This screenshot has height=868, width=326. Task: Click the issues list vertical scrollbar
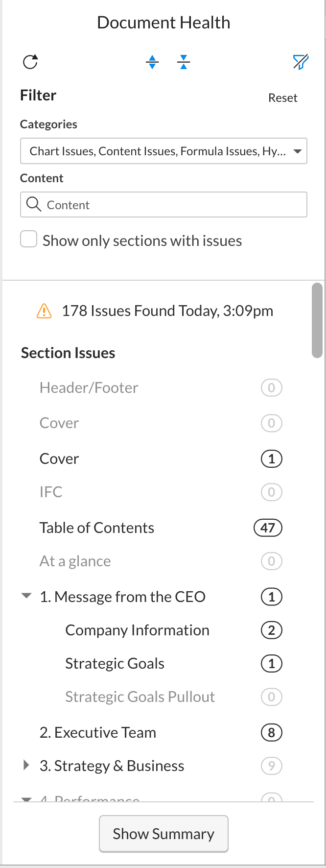[x=317, y=320]
